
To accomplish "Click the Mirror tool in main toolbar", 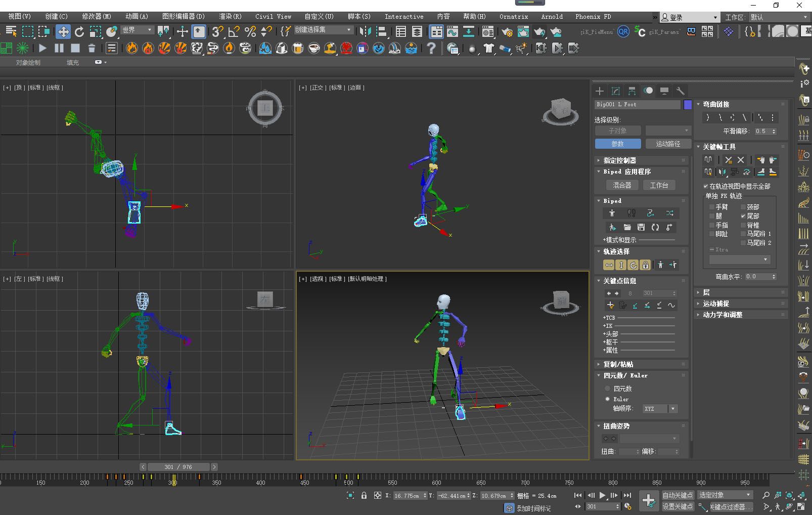I will 365,32.
